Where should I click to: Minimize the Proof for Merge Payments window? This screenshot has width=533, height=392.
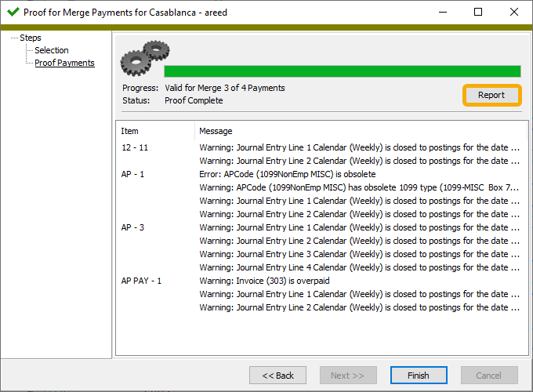point(443,13)
